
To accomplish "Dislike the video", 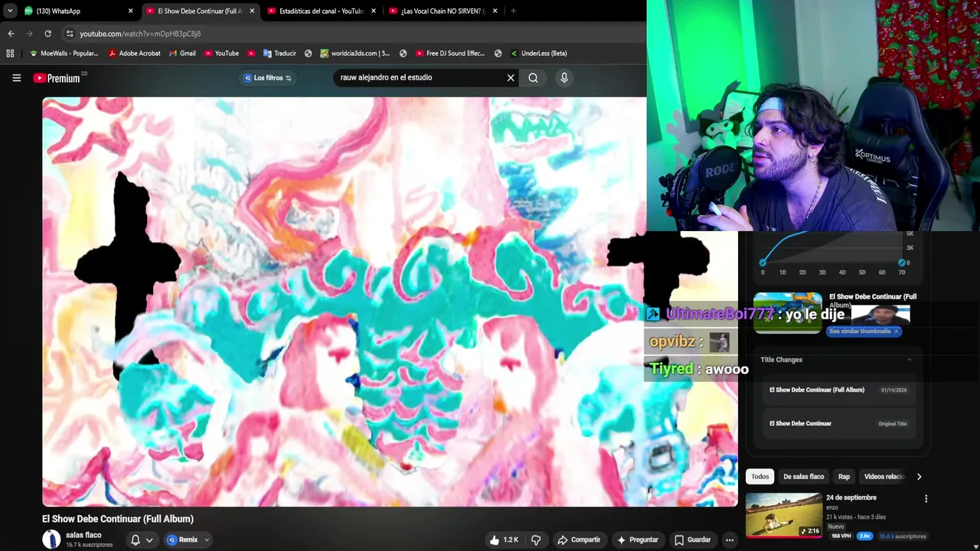I will click(x=536, y=540).
